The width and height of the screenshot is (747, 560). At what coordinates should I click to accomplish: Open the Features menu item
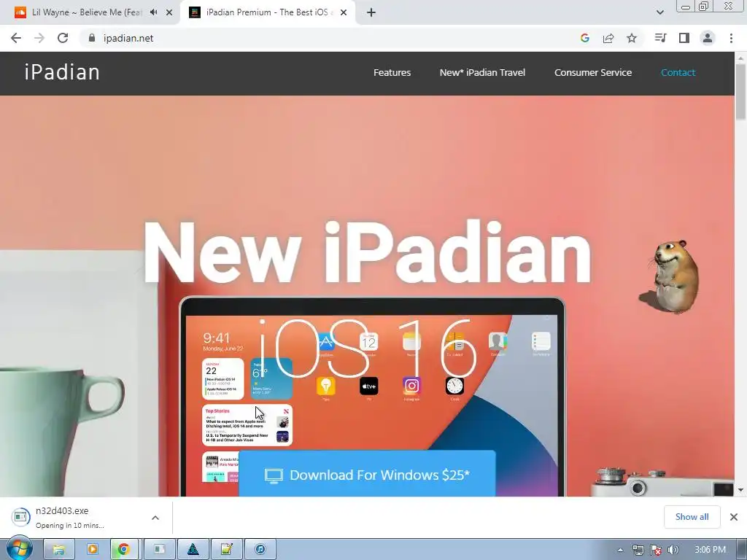click(x=392, y=72)
